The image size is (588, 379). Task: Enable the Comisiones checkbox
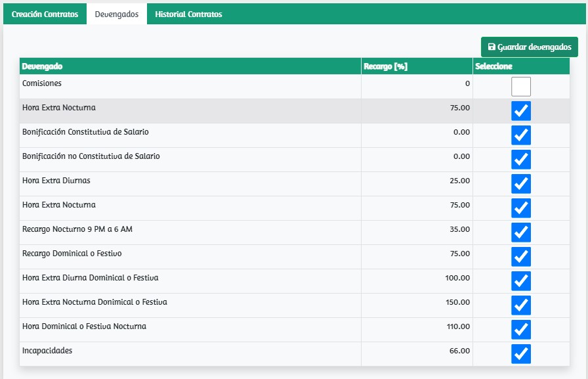[x=521, y=87]
